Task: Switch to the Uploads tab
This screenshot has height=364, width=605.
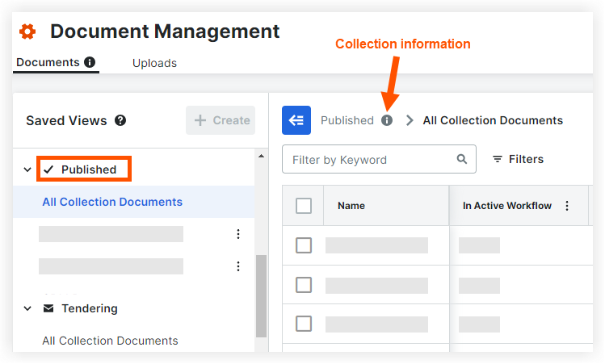Action: coord(154,63)
